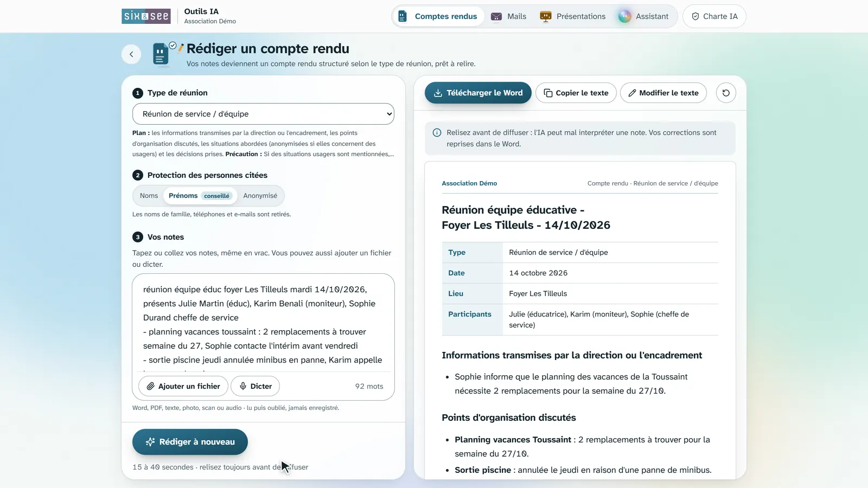868x488 pixels.
Task: Click the microphone icon on Dicter
Action: click(x=243, y=386)
